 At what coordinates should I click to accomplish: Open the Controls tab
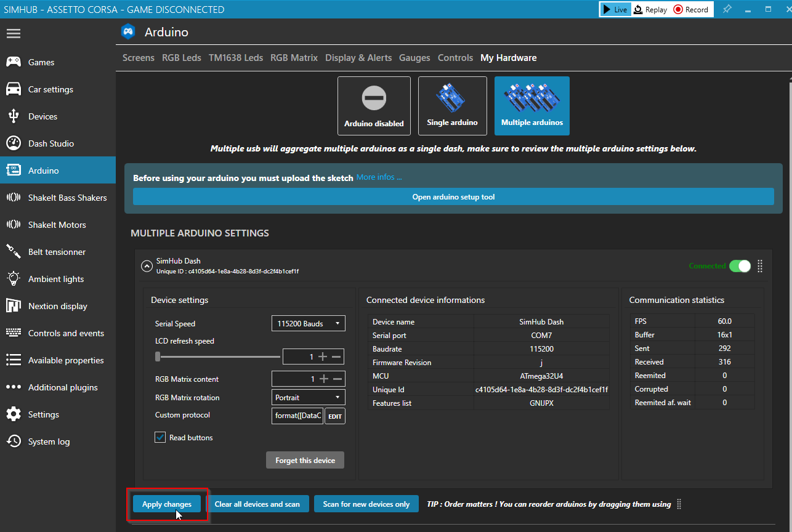coord(455,57)
